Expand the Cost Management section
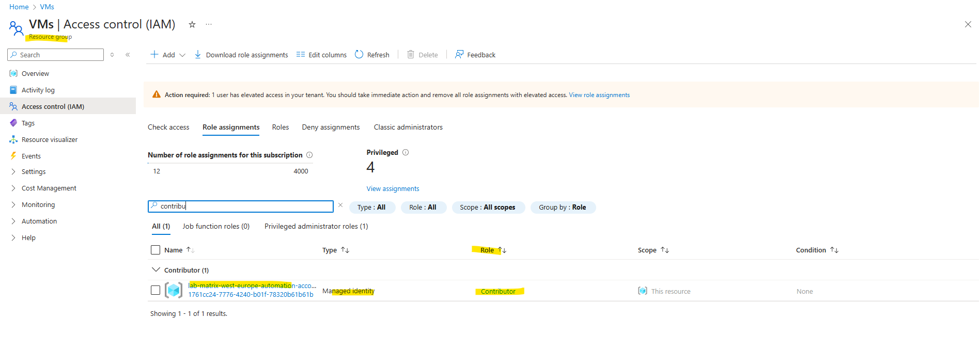The image size is (980, 350). coord(49,188)
